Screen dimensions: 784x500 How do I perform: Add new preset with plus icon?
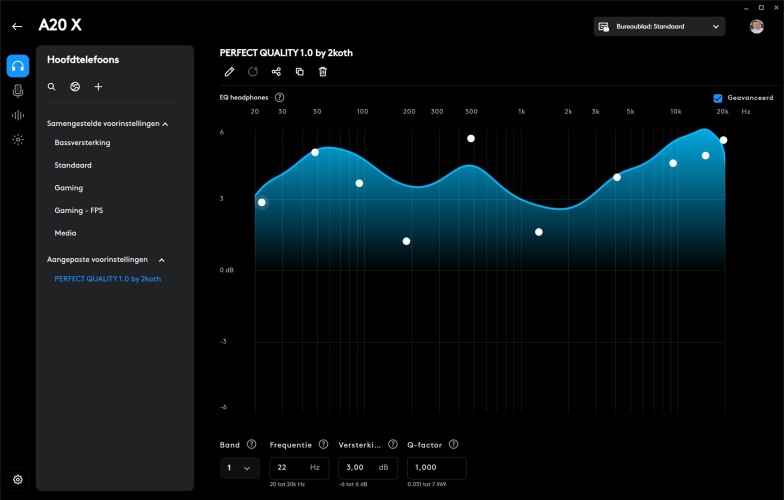tap(98, 87)
